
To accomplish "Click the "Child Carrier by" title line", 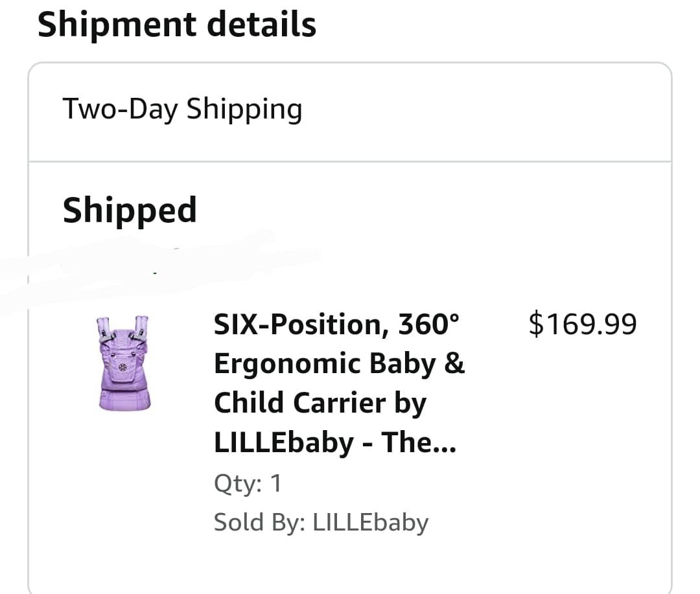I will click(320, 403).
